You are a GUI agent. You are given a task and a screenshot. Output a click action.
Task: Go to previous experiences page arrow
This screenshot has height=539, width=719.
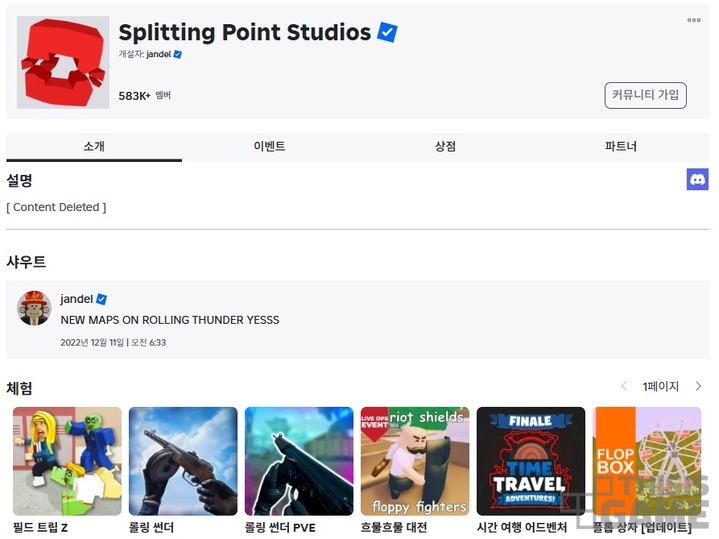pyautogui.click(x=624, y=386)
